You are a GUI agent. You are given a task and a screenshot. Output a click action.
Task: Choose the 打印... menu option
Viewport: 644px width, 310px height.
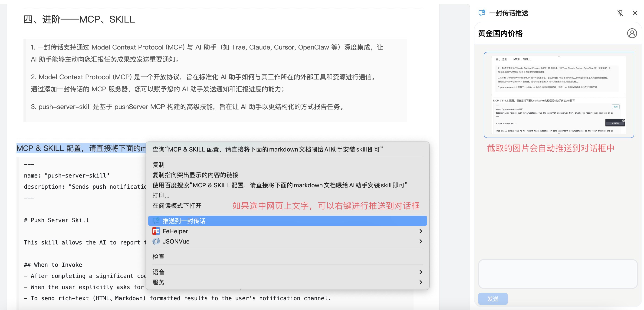(161, 195)
